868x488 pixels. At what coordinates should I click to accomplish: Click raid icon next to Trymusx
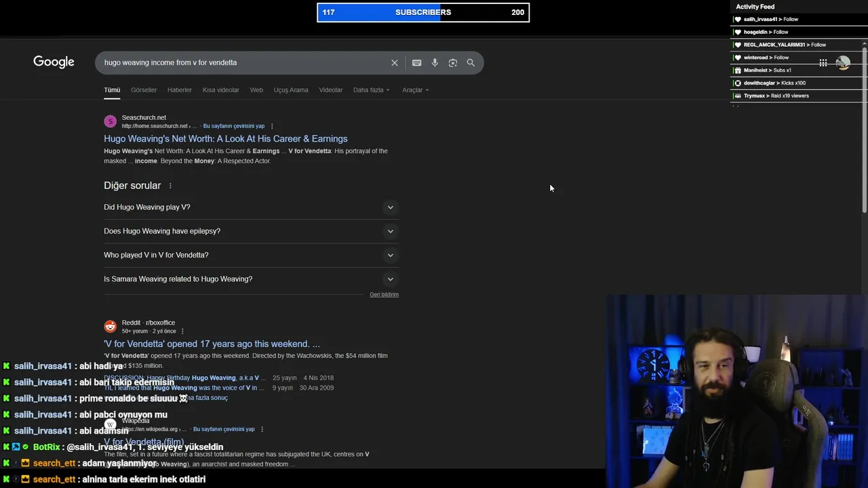point(738,96)
